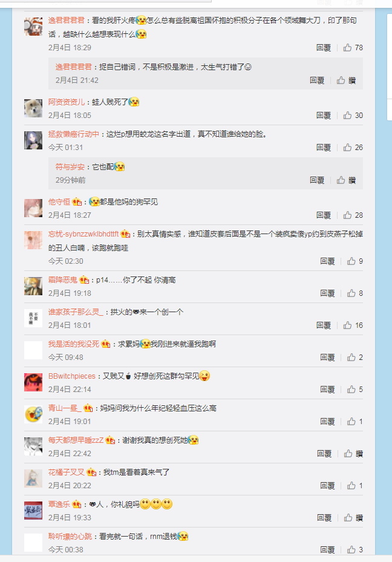Reply to 每天都想早睡zzZ's comment
Viewport: 392px width, 562px height.
tap(324, 453)
